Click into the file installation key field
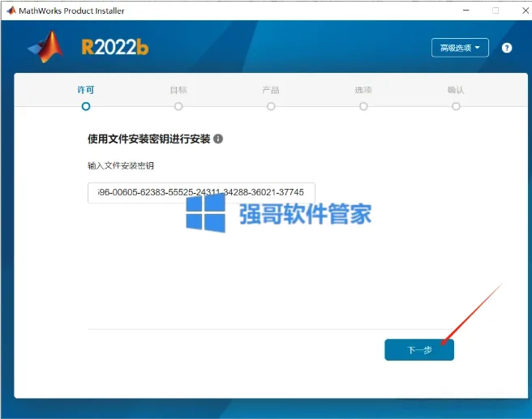The width and height of the screenshot is (532, 419). click(x=201, y=193)
